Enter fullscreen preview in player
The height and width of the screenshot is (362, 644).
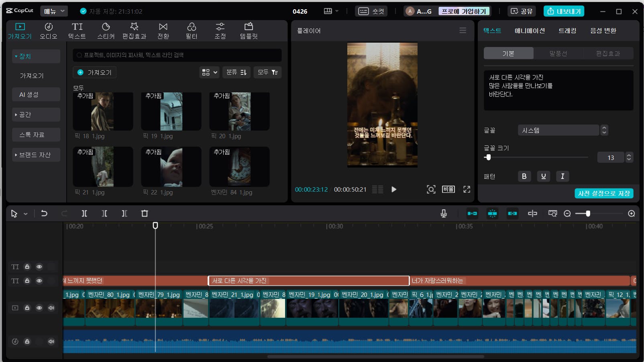pyautogui.click(x=467, y=189)
